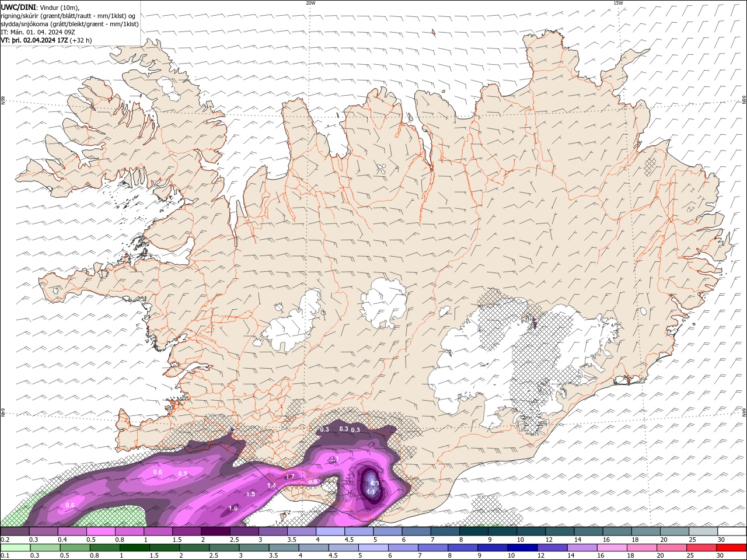The image size is (747, 560).
Task: Click the 1.4 snowfall value on the map
Action: tap(271, 485)
